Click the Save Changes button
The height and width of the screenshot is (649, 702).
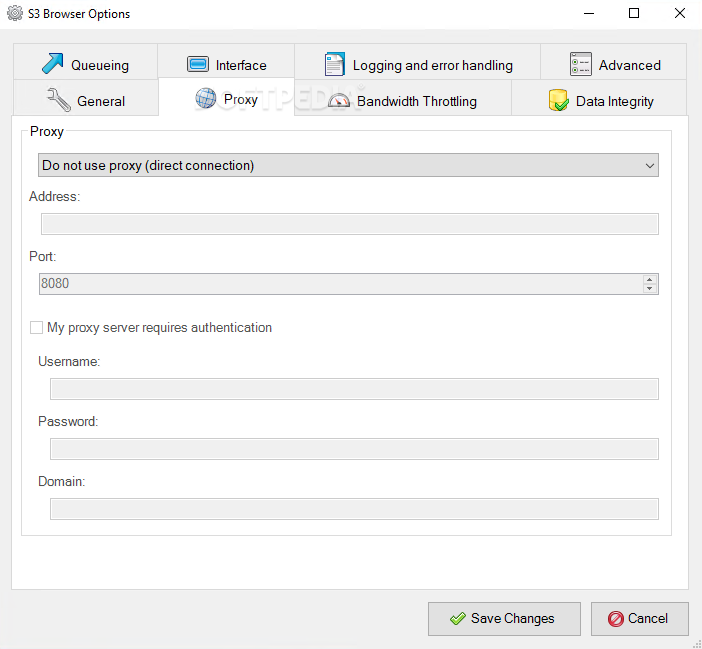coord(504,619)
